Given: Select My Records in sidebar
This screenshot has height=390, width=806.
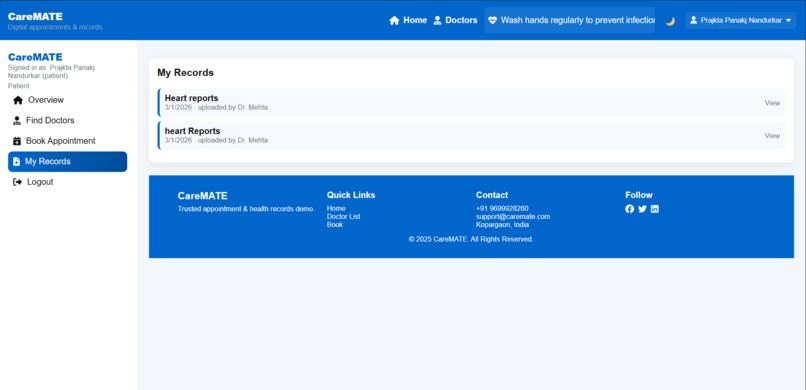Looking at the screenshot, I should pos(67,161).
